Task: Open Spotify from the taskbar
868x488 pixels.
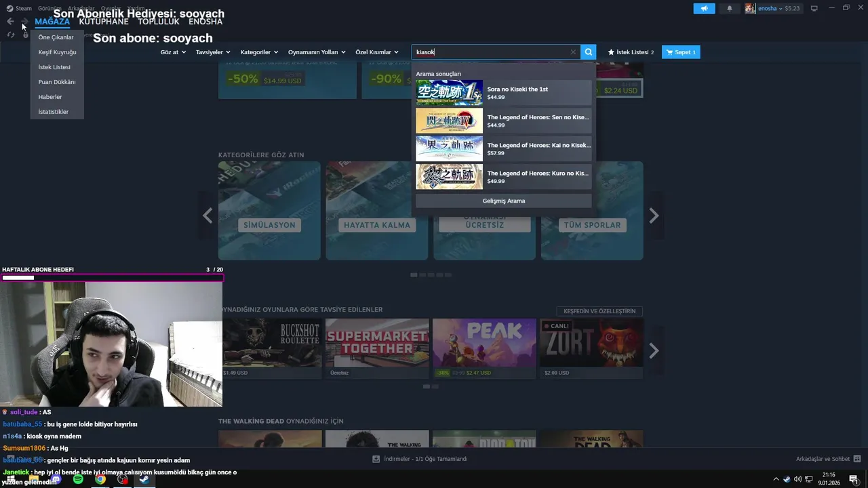Action: (78, 479)
